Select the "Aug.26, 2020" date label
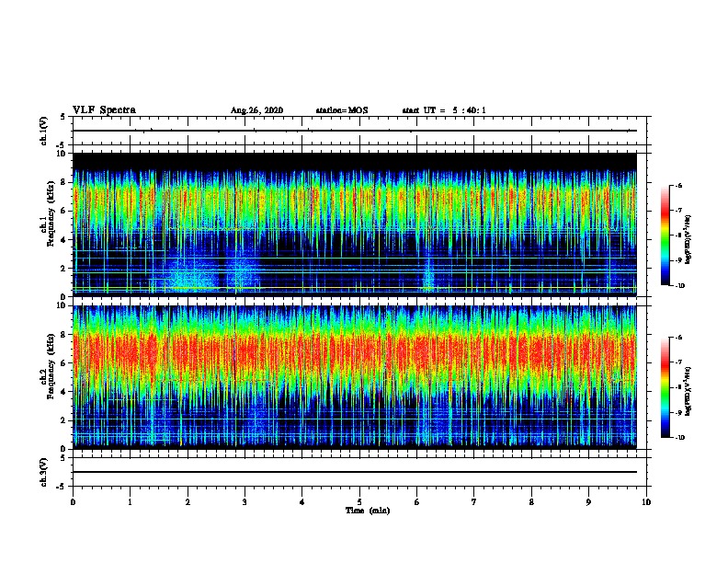Image resolution: width=728 pixels, height=563 pixels. pos(256,110)
